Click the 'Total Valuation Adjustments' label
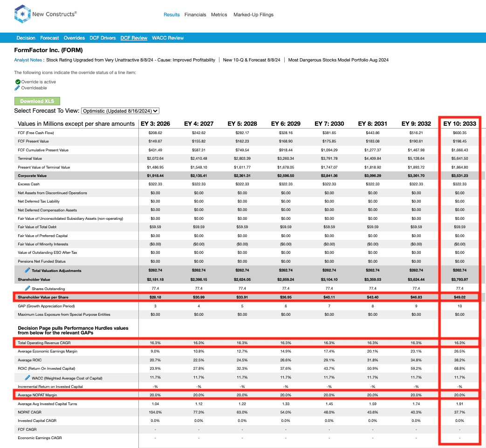This screenshot has width=486, height=448. 56,271
